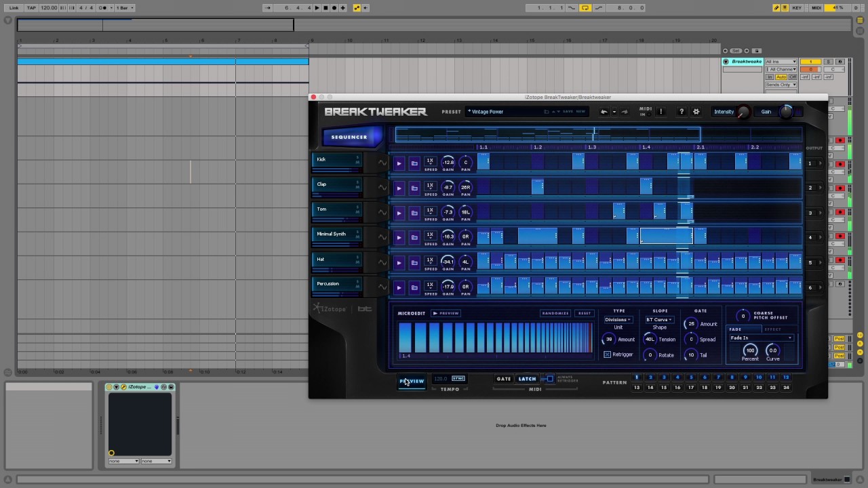Image resolution: width=868 pixels, height=488 pixels.
Task: Click the Tom track waveform icon
Action: (382, 213)
